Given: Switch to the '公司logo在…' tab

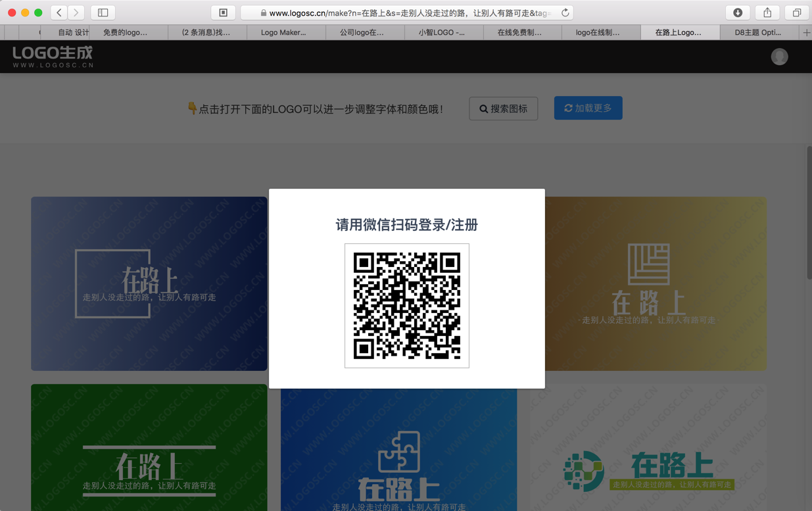Looking at the screenshot, I should tap(365, 32).
